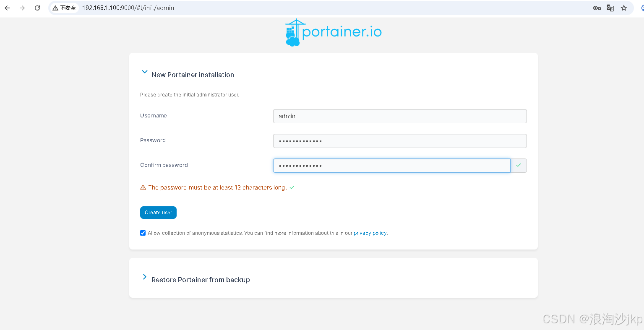Open the privacy policy link
The width and height of the screenshot is (644, 330).
pyautogui.click(x=370, y=233)
